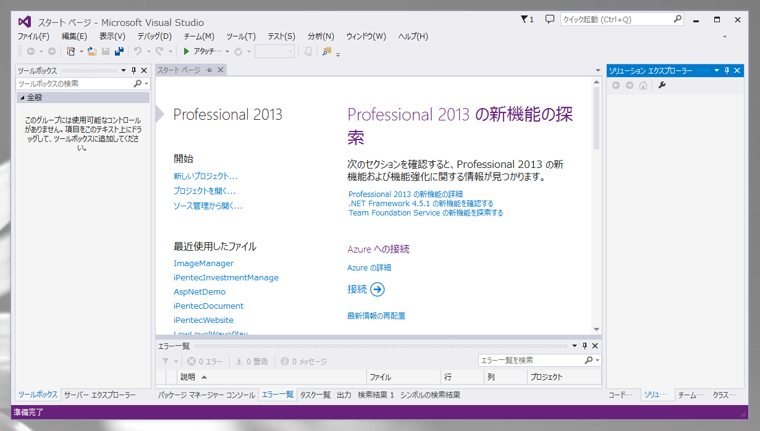Click the back icon in Solution Explorer

point(616,85)
